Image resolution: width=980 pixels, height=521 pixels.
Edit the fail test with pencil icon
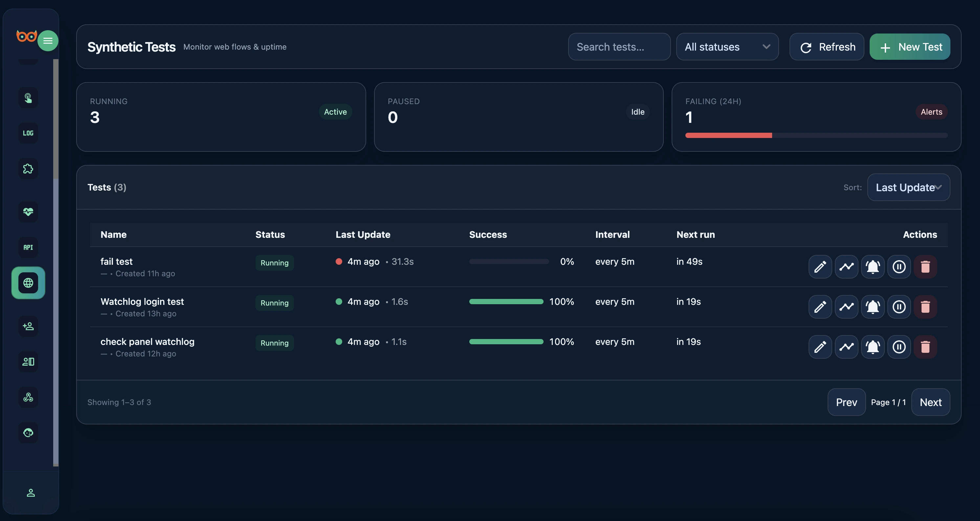pyautogui.click(x=820, y=267)
